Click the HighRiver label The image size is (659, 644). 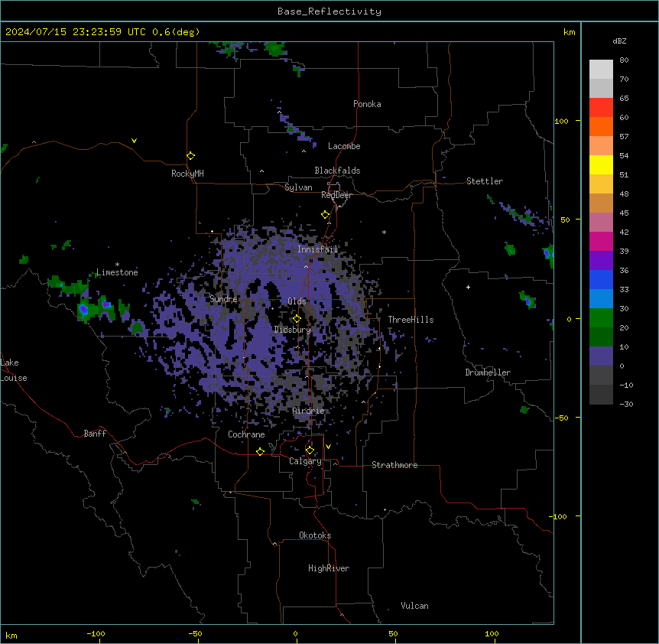329,568
